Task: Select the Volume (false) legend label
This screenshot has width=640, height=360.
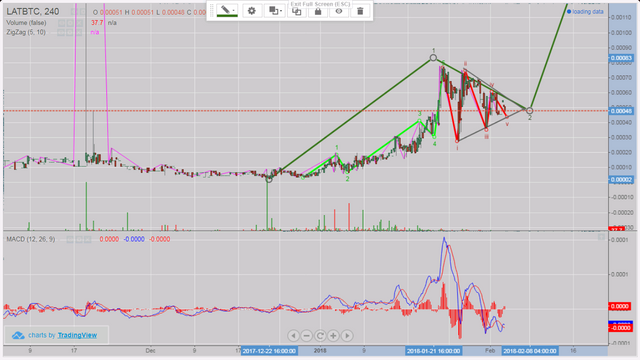Action: point(26,23)
